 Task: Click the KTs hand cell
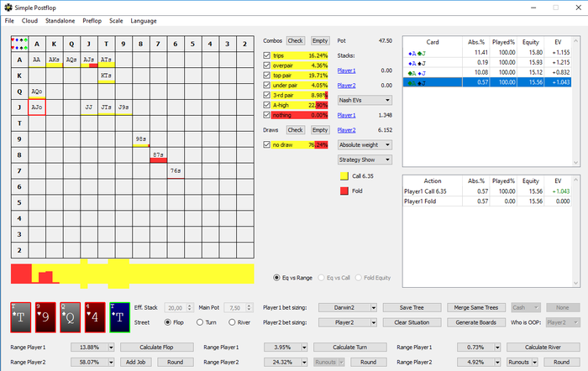pos(106,76)
